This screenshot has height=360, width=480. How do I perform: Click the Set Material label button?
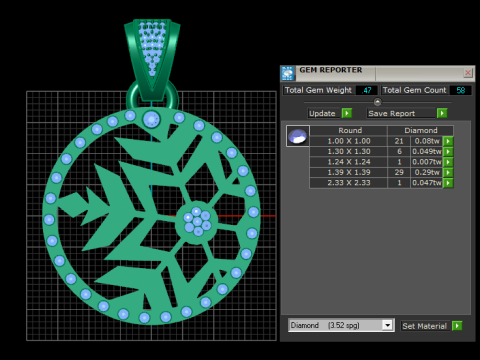(425, 326)
